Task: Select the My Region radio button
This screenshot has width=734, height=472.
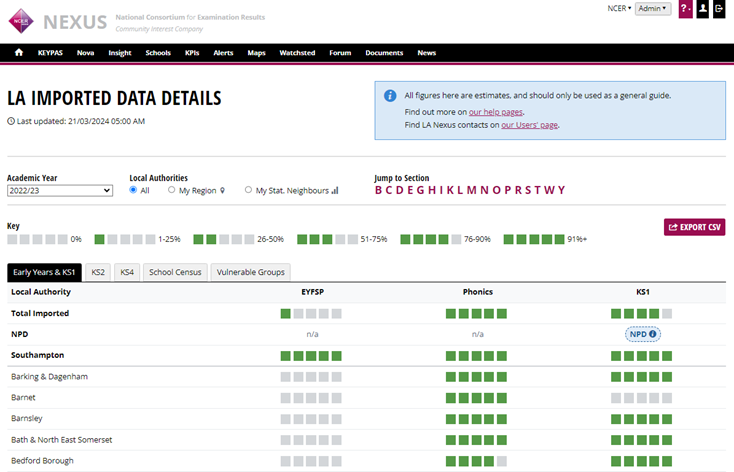Action: click(172, 190)
